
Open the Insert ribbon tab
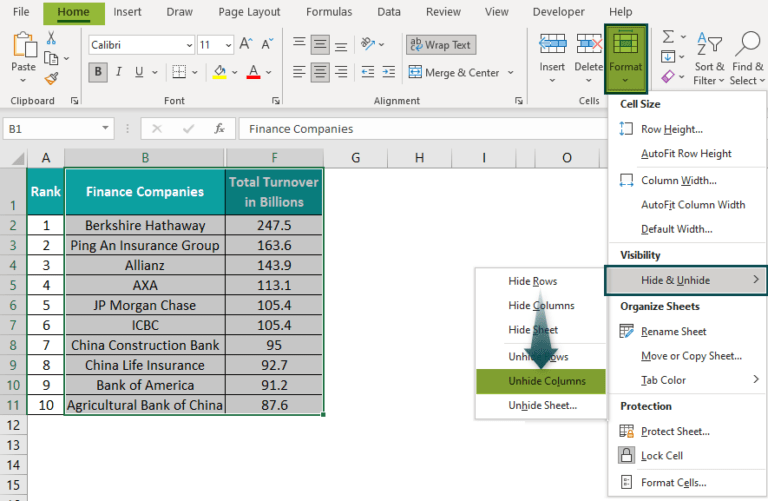point(127,12)
